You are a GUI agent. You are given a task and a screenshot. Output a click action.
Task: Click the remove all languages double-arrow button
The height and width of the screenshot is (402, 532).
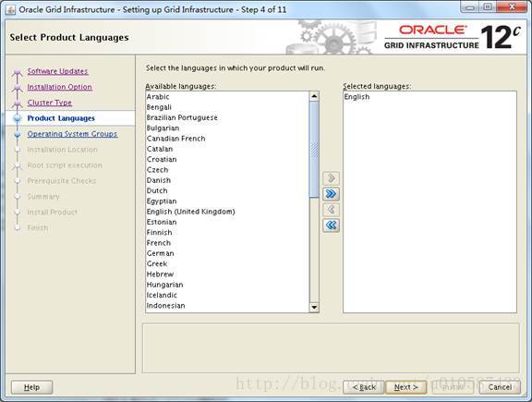(x=331, y=225)
